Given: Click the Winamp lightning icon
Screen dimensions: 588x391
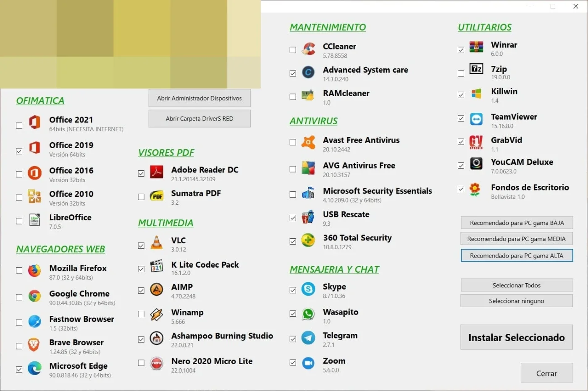Looking at the screenshot, I should 157,314.
